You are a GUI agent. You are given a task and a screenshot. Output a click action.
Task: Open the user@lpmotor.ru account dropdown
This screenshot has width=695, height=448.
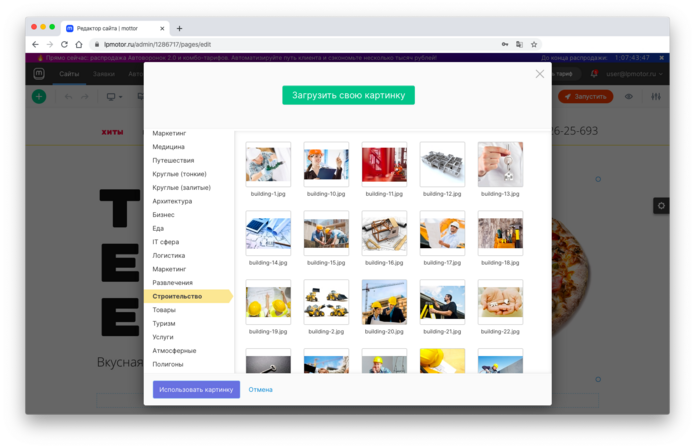coord(634,74)
